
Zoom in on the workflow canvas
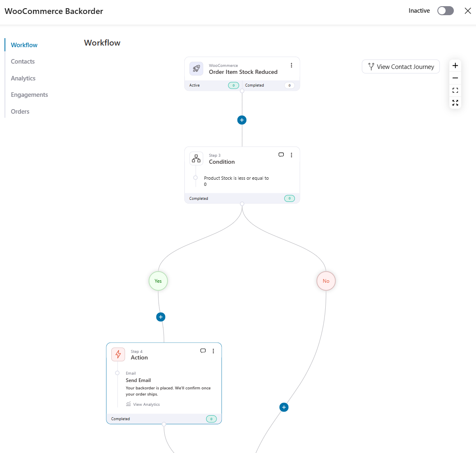point(455,66)
